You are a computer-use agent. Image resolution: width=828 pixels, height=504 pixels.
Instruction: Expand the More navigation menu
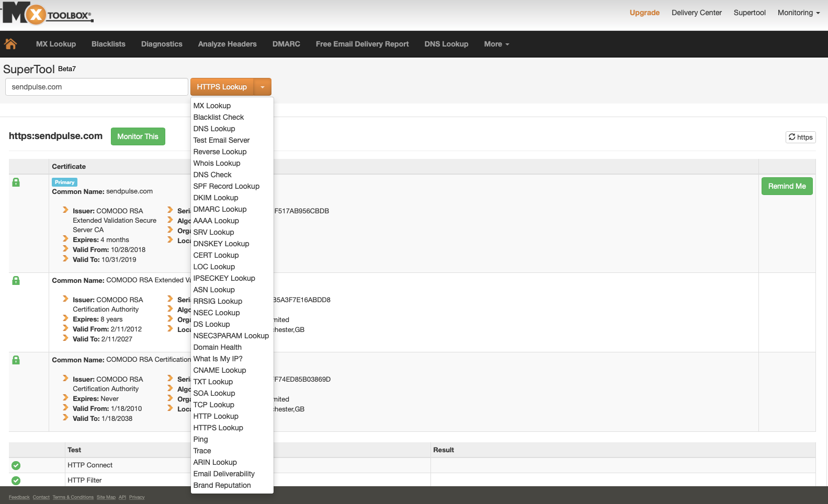pyautogui.click(x=496, y=44)
